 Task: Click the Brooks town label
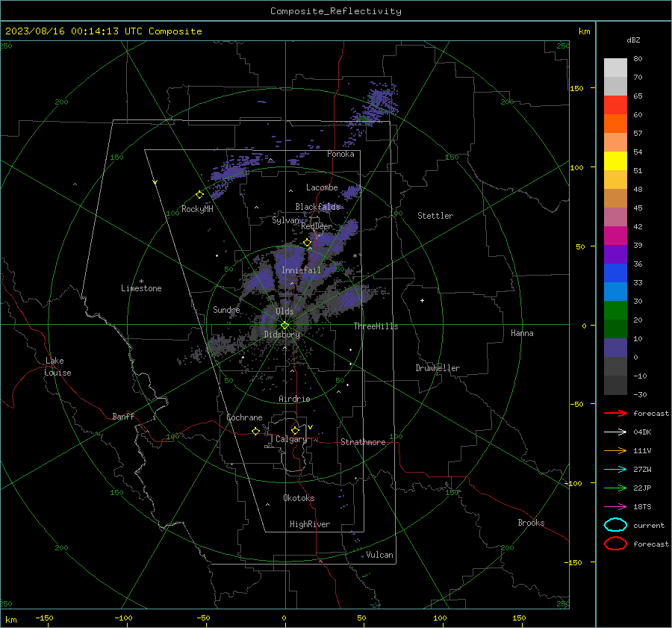click(x=531, y=523)
